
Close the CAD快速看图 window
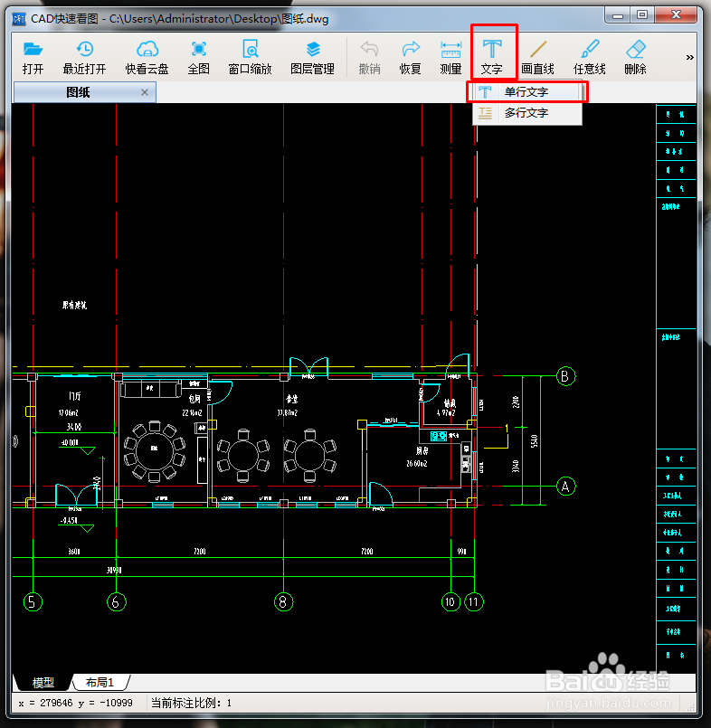click(x=676, y=15)
